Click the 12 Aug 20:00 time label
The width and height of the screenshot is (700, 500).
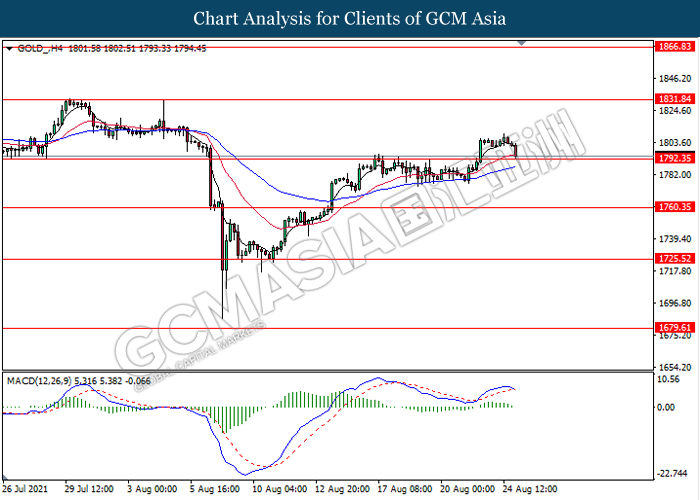tap(342, 489)
